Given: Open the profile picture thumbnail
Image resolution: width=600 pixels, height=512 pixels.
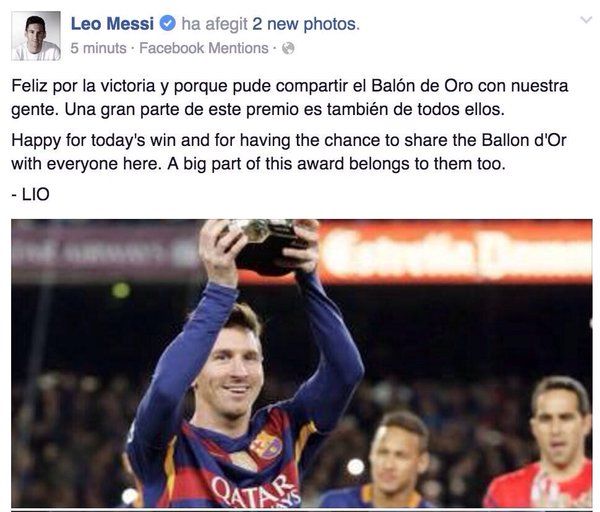Looking at the screenshot, I should pyautogui.click(x=36, y=36).
